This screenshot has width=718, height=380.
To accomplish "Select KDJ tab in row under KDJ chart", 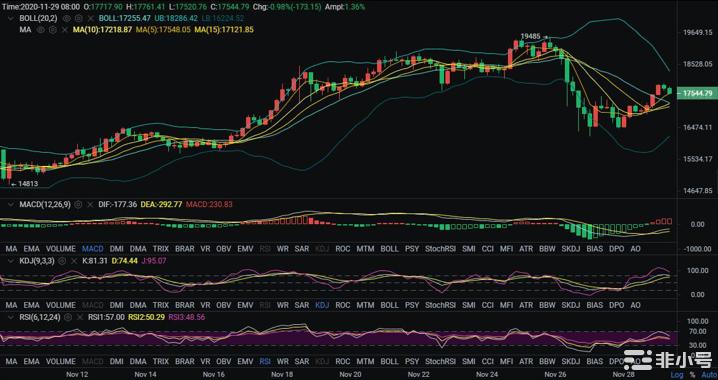I will tap(322, 305).
